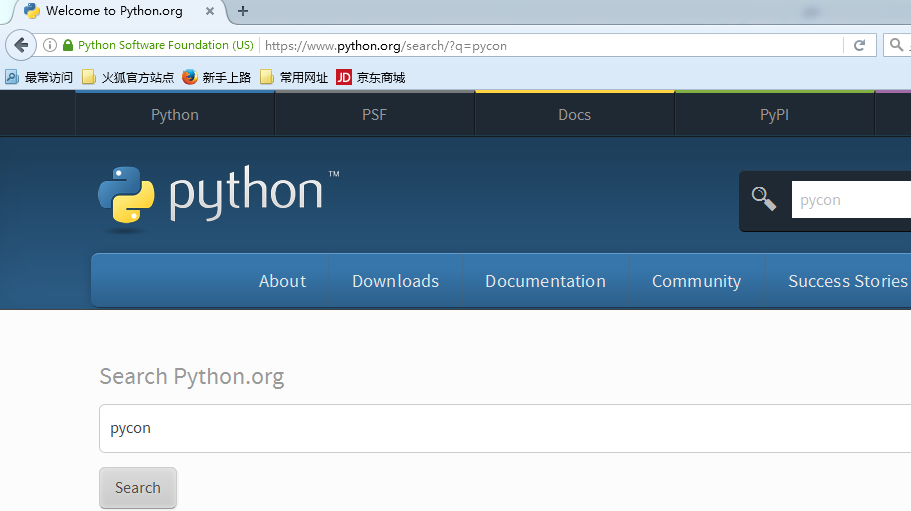Open the Downloads menu
Viewport: 911px width, 511px height.
point(396,281)
